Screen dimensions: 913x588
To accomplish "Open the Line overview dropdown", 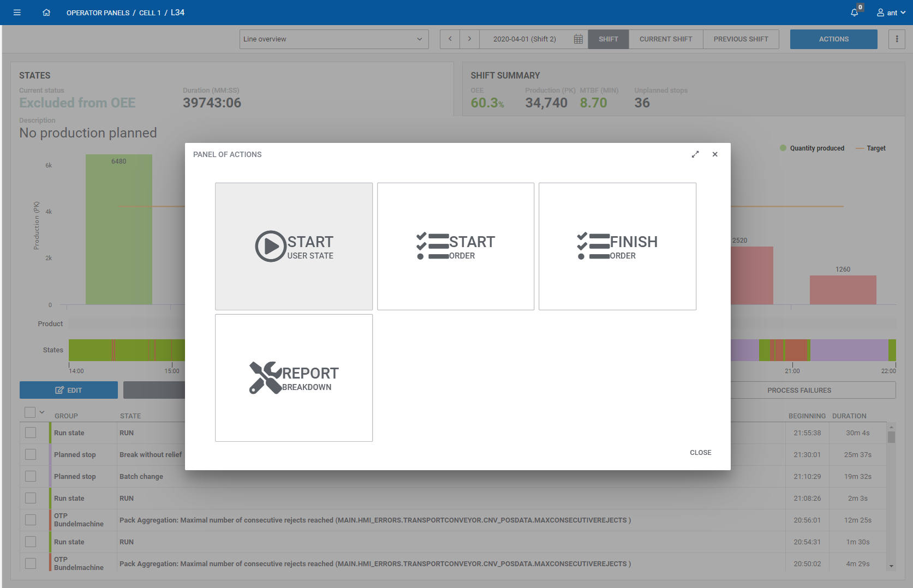I will pyautogui.click(x=333, y=39).
